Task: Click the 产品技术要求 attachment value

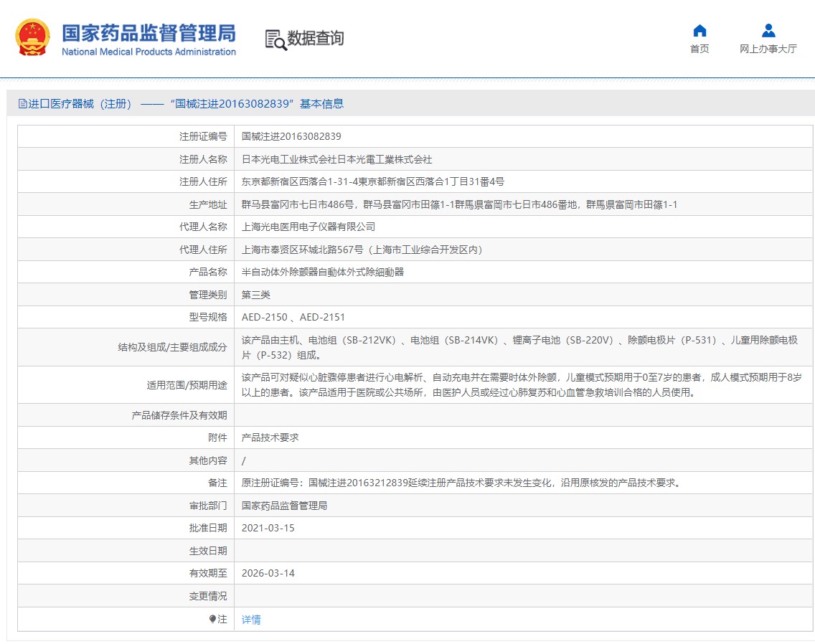Action: coord(270,437)
